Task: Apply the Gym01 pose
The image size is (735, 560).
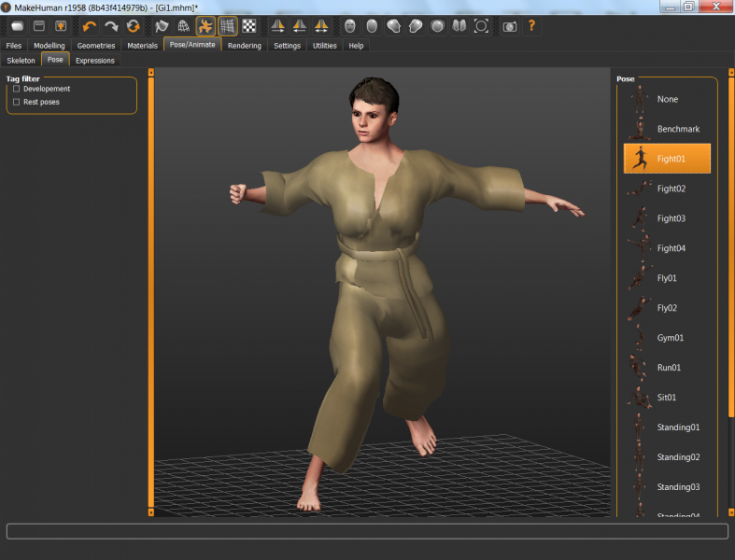Action: pyautogui.click(x=667, y=338)
